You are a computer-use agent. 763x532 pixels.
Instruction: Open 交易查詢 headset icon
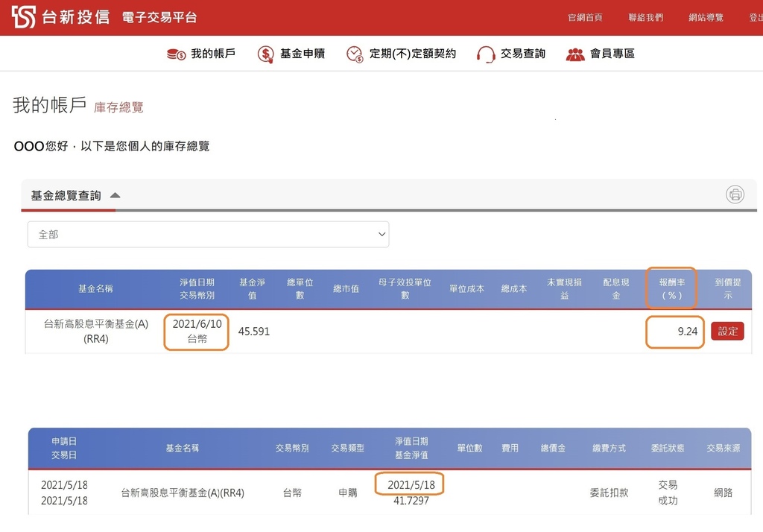(x=486, y=53)
